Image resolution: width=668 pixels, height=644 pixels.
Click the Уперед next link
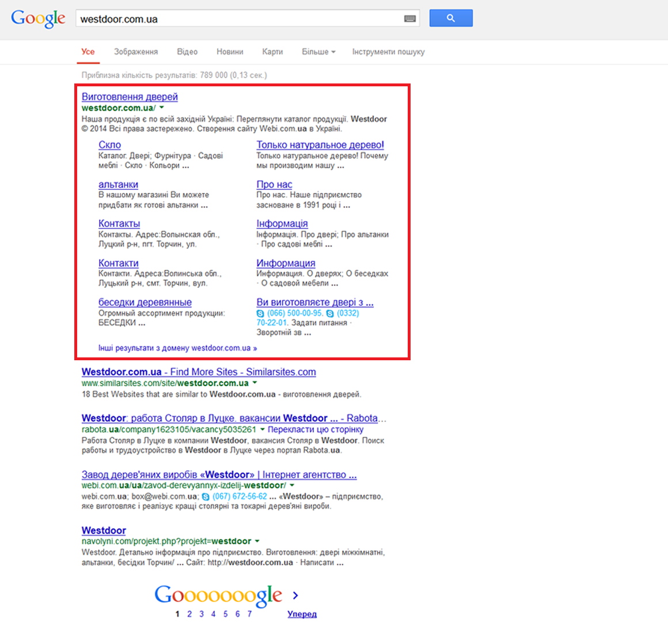pos(302,613)
